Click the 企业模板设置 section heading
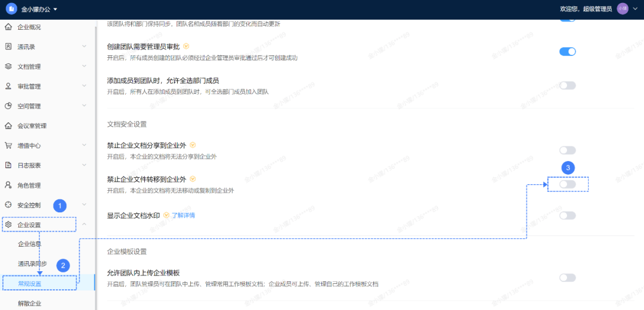The width and height of the screenshot is (644, 310). click(x=127, y=252)
